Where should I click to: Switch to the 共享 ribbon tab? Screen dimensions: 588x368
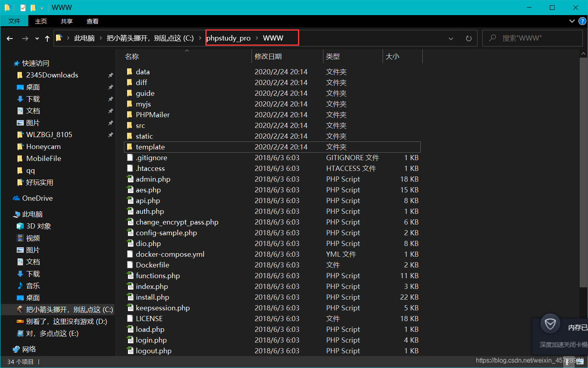pyautogui.click(x=67, y=21)
